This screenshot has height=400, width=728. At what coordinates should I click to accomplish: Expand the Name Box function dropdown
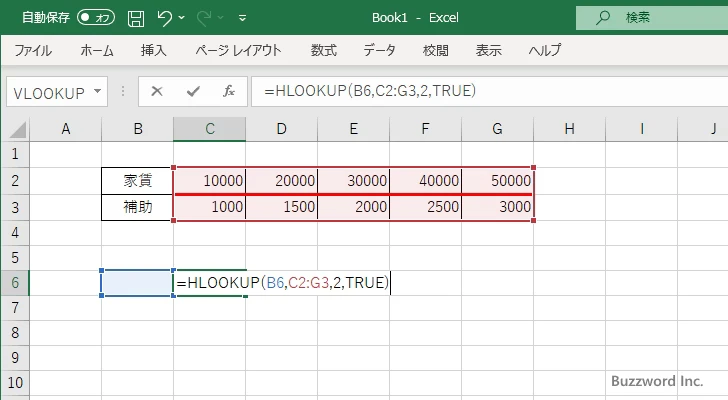pyautogui.click(x=97, y=91)
